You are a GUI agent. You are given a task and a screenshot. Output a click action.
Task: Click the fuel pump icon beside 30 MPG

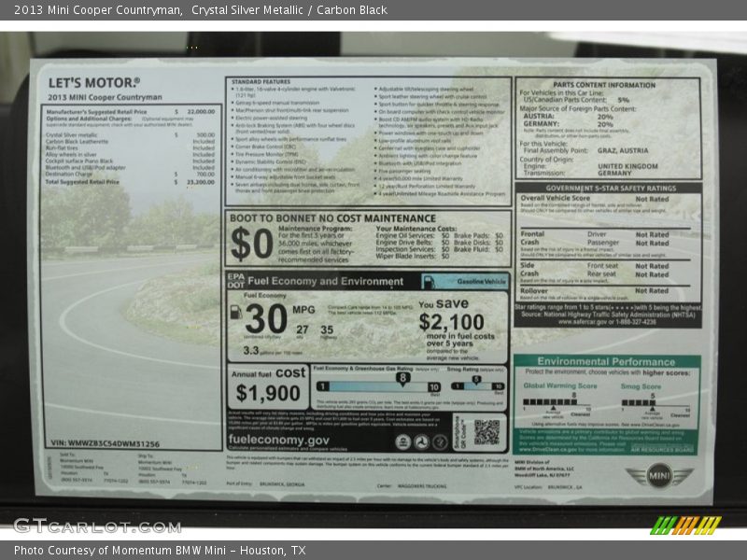click(235, 313)
